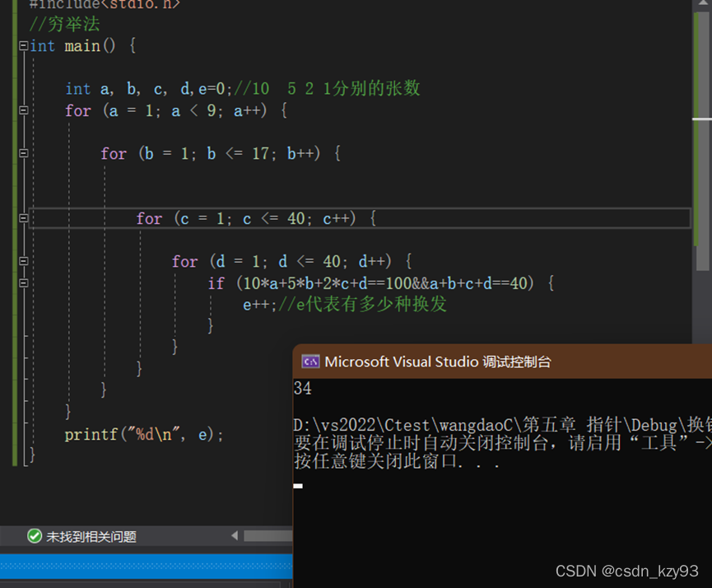Collapse the int main() function block

point(24,45)
